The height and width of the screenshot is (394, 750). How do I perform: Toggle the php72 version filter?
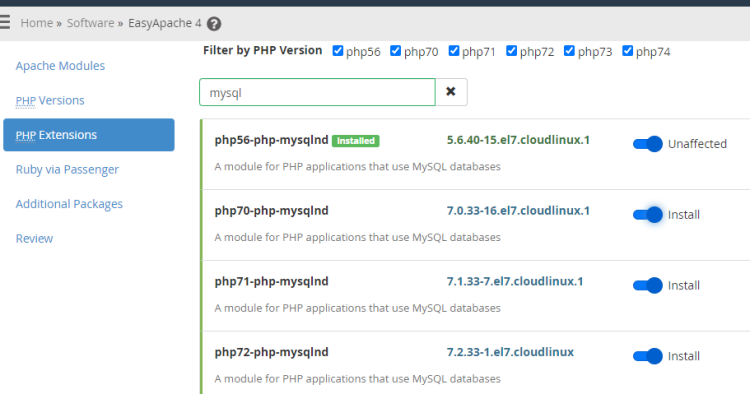coord(511,51)
